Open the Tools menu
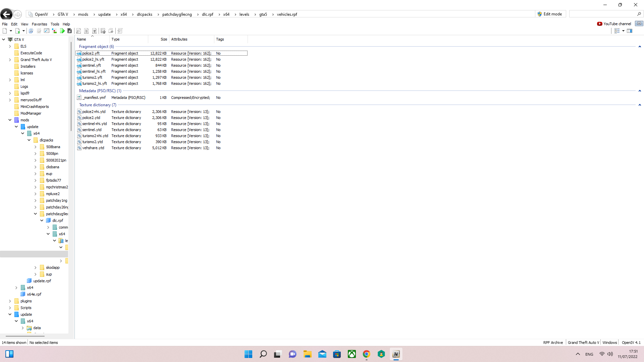Image resolution: width=644 pixels, height=362 pixels. click(x=55, y=24)
